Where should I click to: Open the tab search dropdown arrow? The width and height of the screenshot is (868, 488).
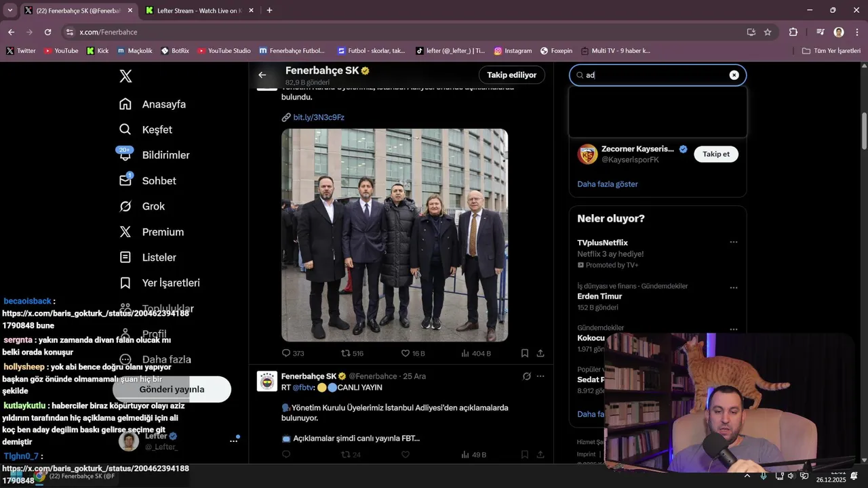point(9,11)
